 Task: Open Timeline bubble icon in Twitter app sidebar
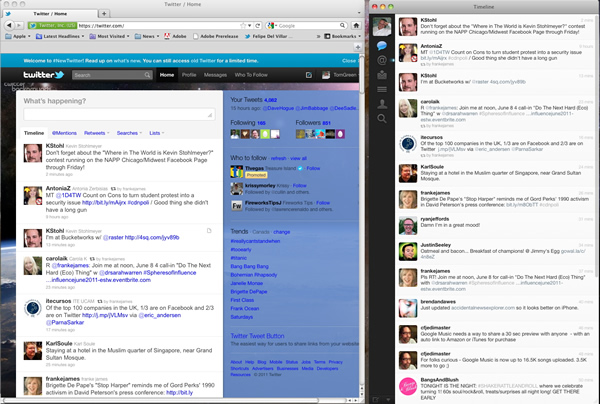click(x=382, y=46)
